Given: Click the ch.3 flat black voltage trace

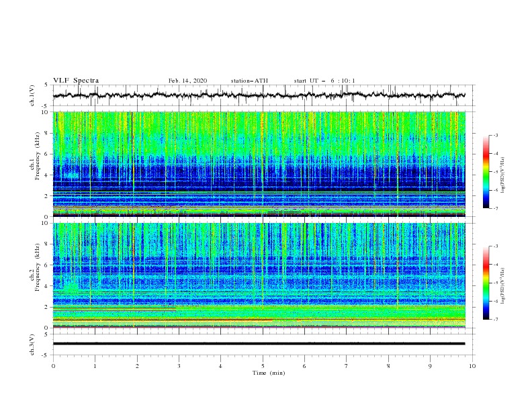Looking at the screenshot, I should click(259, 344).
